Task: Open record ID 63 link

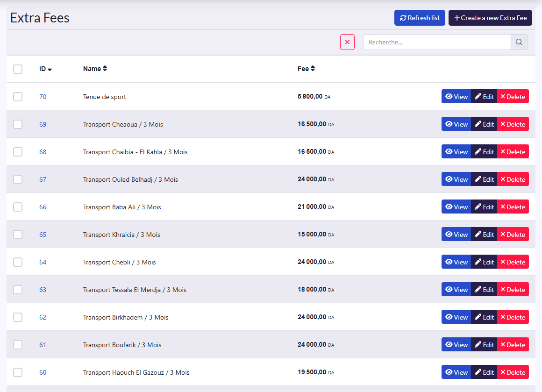Action: [43, 290]
